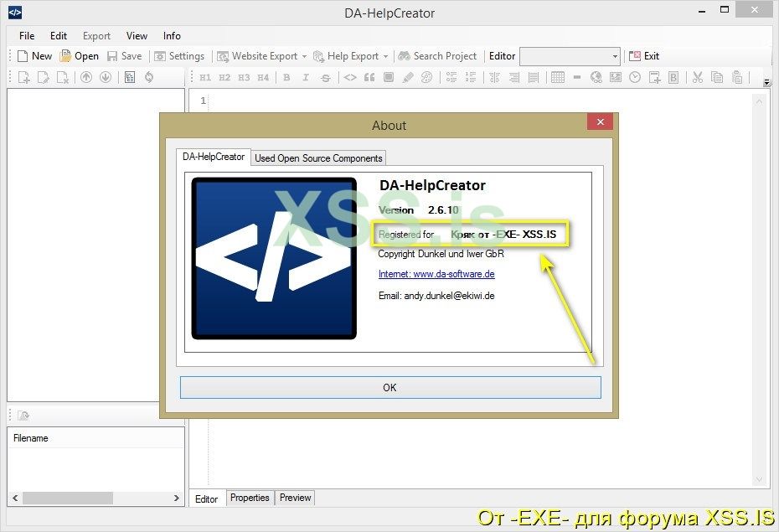
Task: Click the highlighter marker icon
Action: click(408, 77)
